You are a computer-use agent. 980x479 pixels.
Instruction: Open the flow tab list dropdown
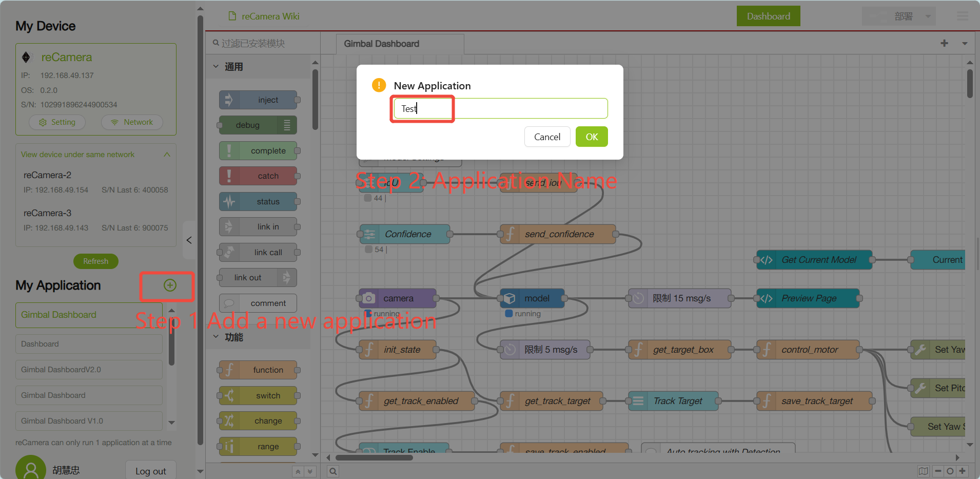[x=965, y=44]
